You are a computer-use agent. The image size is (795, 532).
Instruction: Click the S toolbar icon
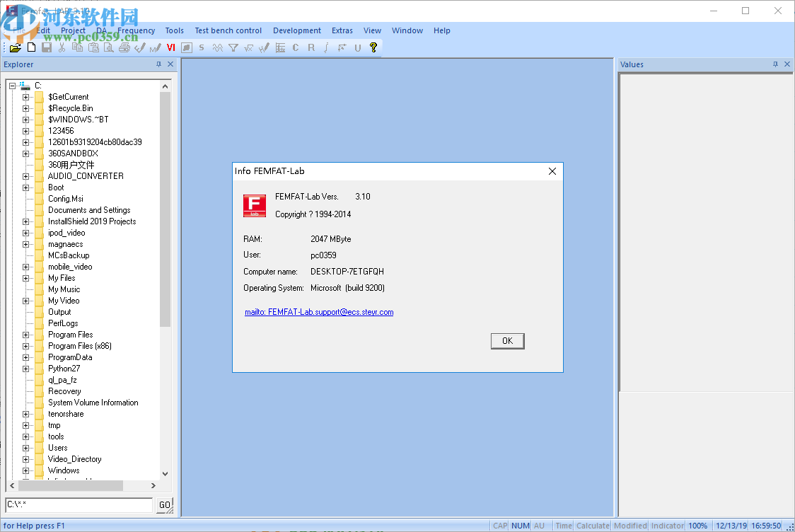click(x=202, y=47)
